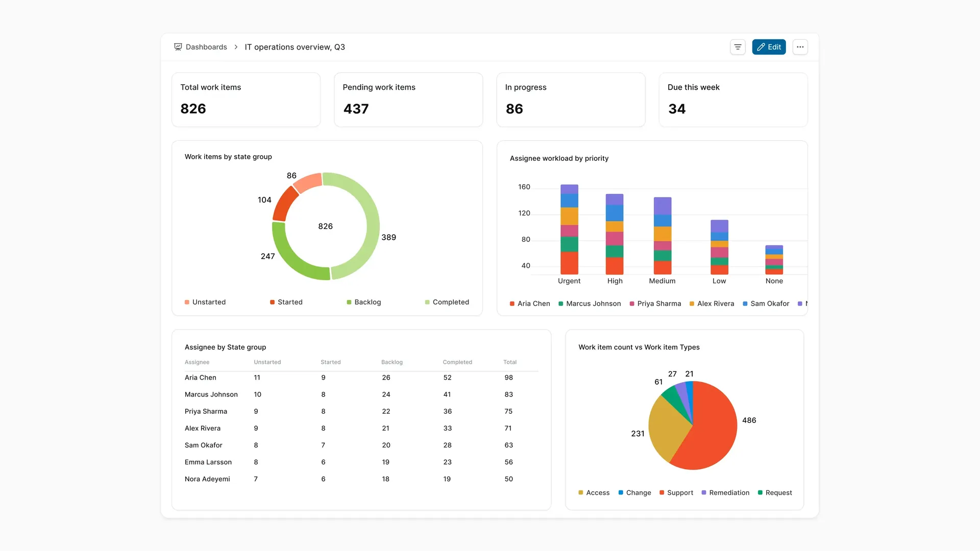Toggle the Request legend entry
980x551 pixels.
click(775, 493)
